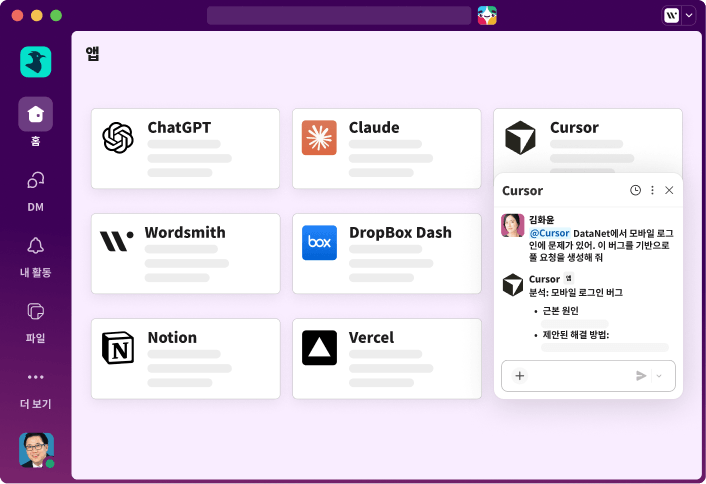The image size is (706, 484).
Task: Open Cursor panel more options menu
Action: pos(652,190)
